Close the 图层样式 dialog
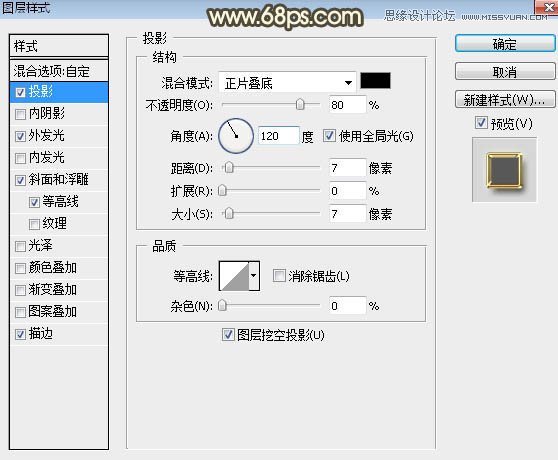The width and height of the screenshot is (558, 460). 547,7
